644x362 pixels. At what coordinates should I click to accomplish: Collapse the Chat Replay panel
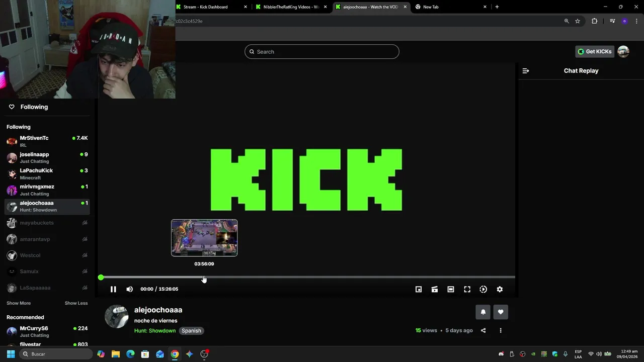coord(526,71)
